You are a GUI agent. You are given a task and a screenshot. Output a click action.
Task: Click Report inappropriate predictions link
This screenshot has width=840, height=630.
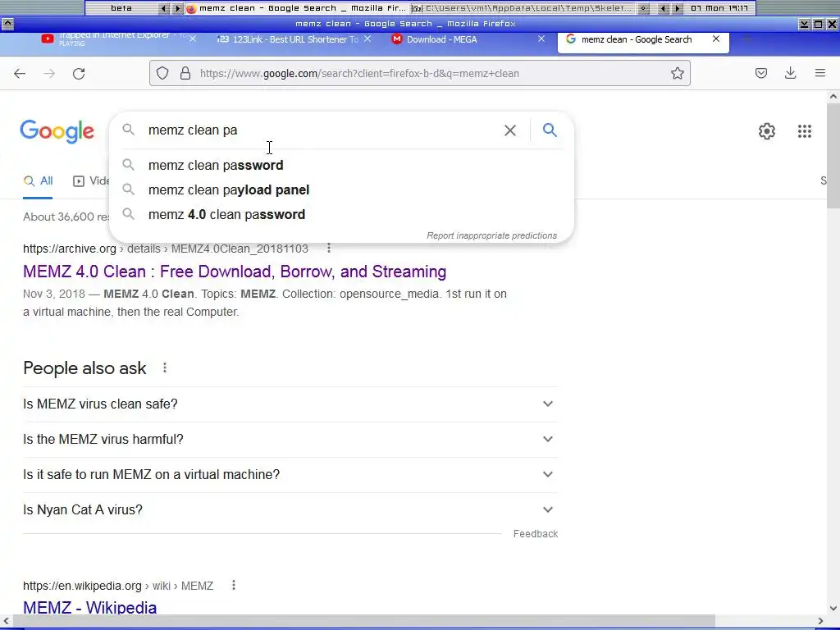(492, 235)
